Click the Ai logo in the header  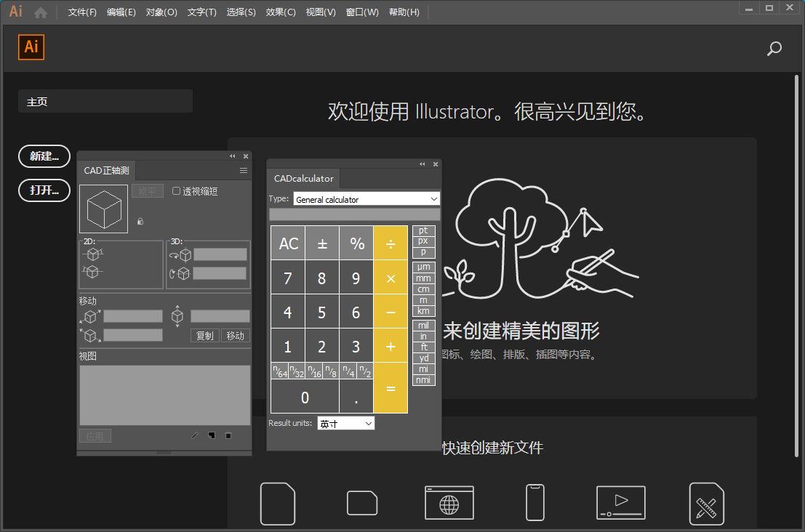click(x=31, y=47)
